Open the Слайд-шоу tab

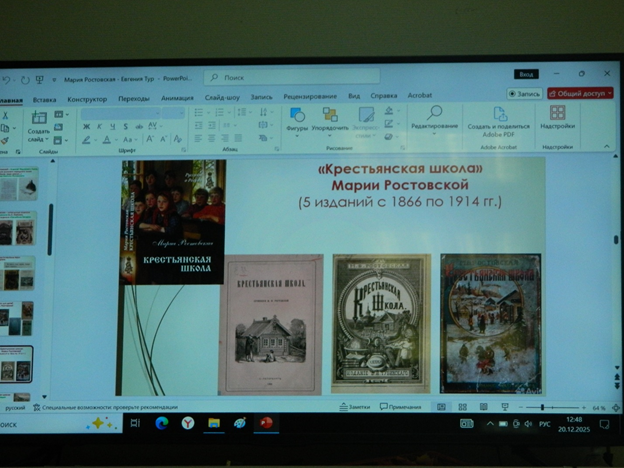pyautogui.click(x=222, y=97)
